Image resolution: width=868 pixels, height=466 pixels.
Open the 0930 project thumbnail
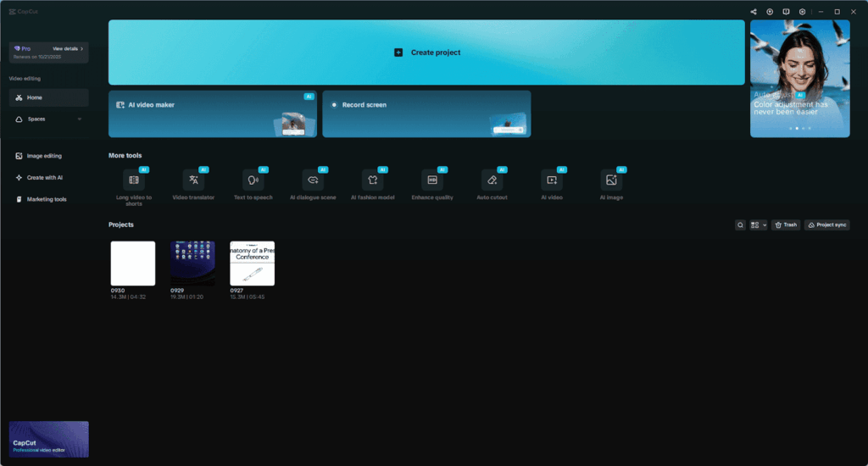[133, 264]
